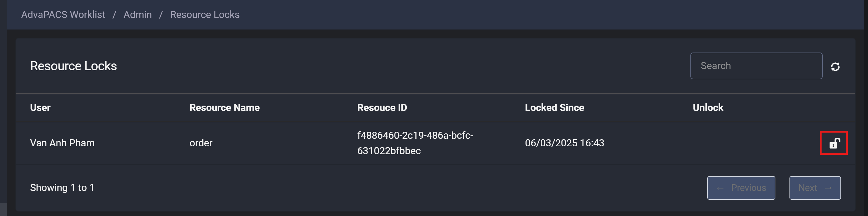This screenshot has height=216, width=868.
Task: Select resource ID f4886460-2c19-486a-bcfc-631022bfbbec
Action: point(415,143)
